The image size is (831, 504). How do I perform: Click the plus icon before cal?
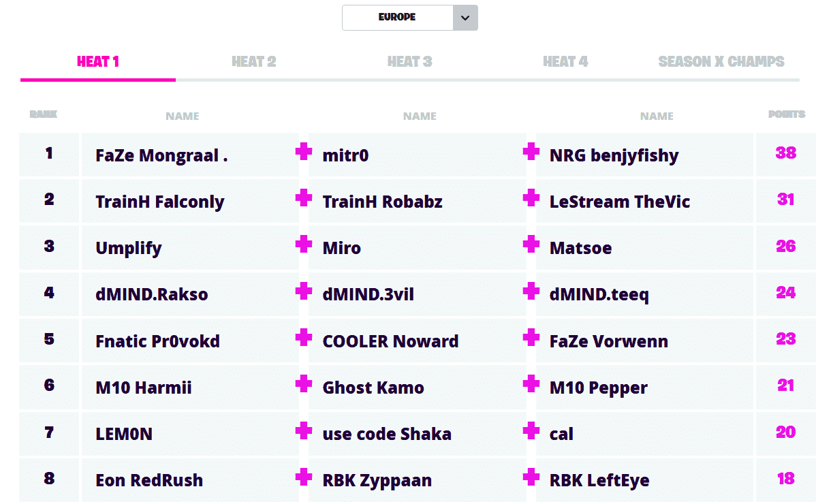[531, 430]
